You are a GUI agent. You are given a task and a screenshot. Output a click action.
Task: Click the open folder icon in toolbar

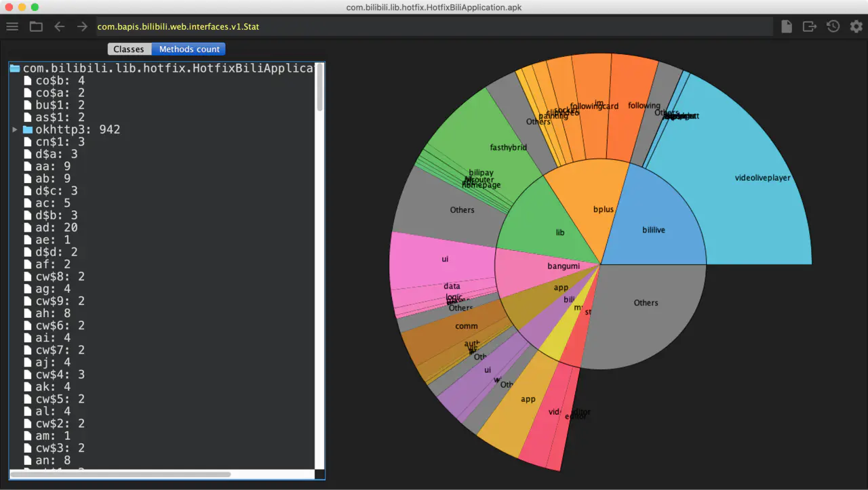point(36,26)
